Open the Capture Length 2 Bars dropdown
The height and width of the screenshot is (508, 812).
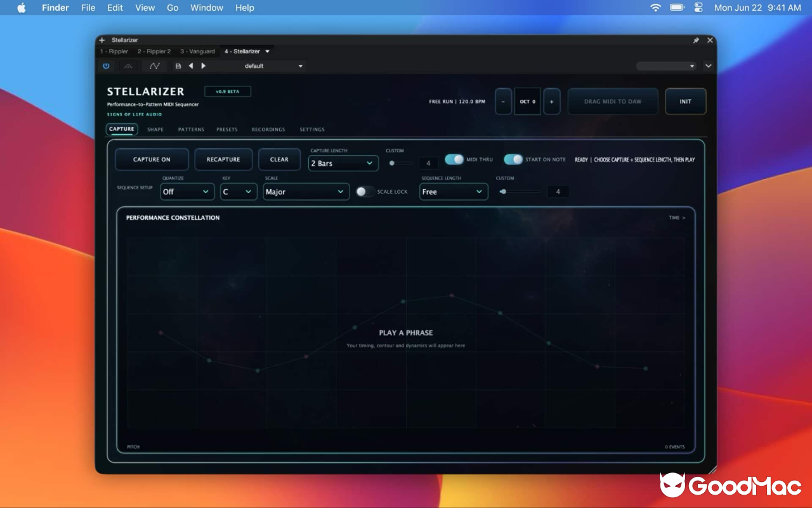[343, 163]
